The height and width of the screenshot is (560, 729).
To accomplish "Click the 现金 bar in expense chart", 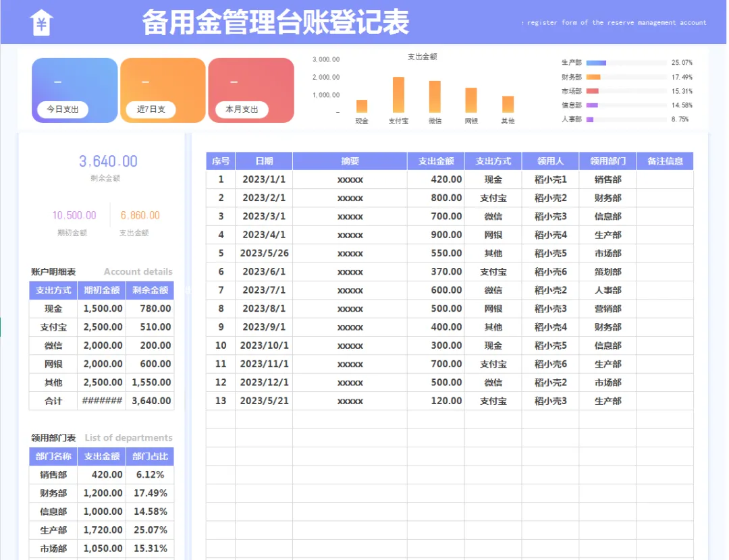I will [362, 106].
